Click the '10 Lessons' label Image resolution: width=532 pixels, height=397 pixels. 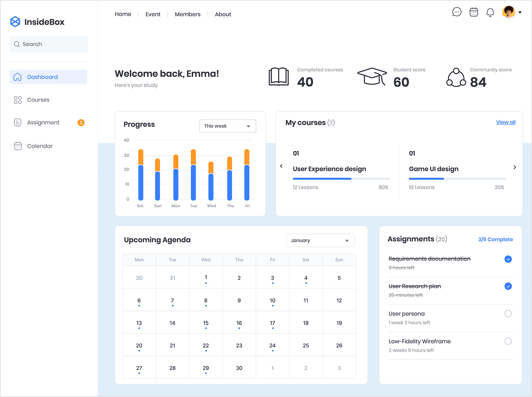point(422,187)
